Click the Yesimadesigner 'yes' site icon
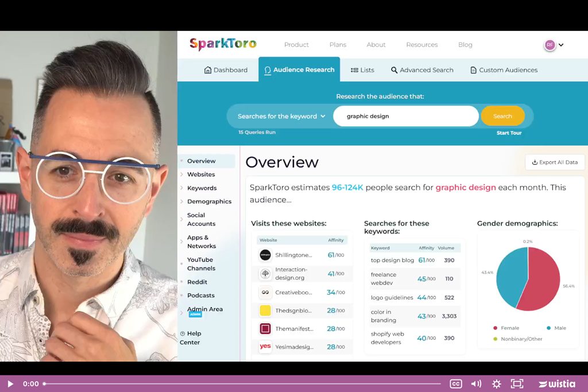The width and height of the screenshot is (588, 392). coord(265,347)
